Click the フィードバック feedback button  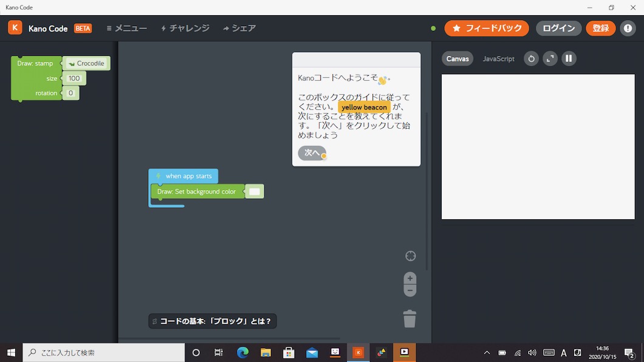[487, 29]
